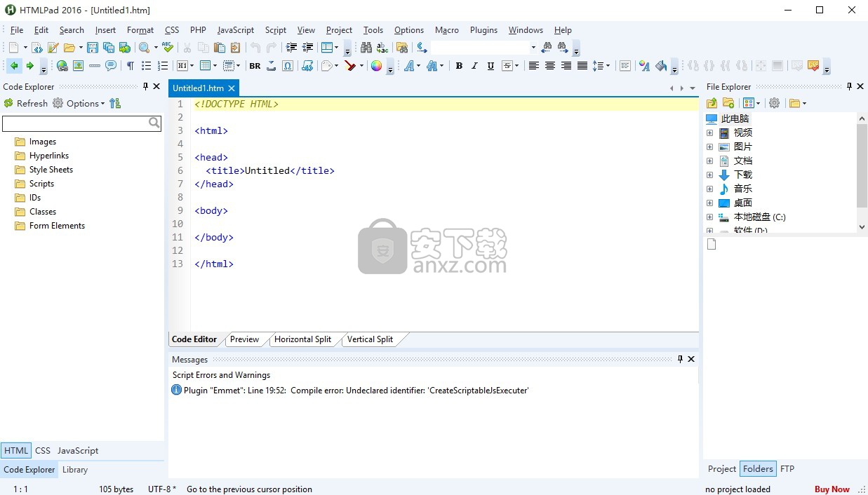Insert line break BR icon
This screenshot has width=868, height=495.
pos(255,66)
